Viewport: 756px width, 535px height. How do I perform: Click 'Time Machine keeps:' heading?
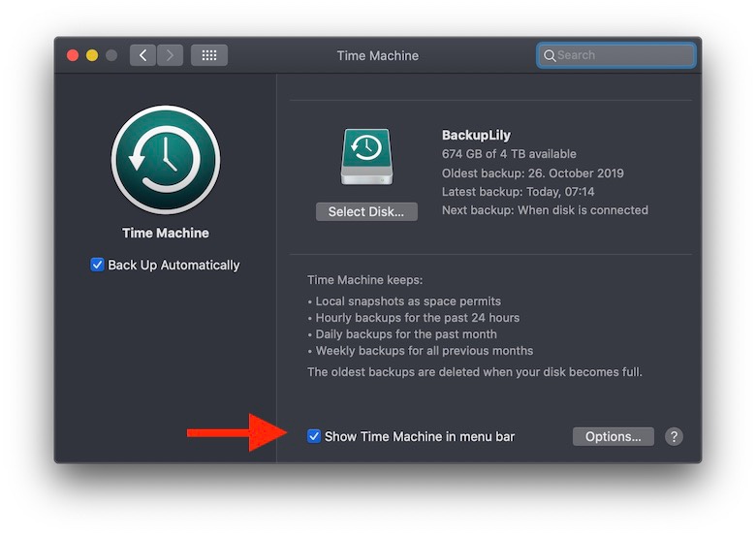tap(364, 280)
